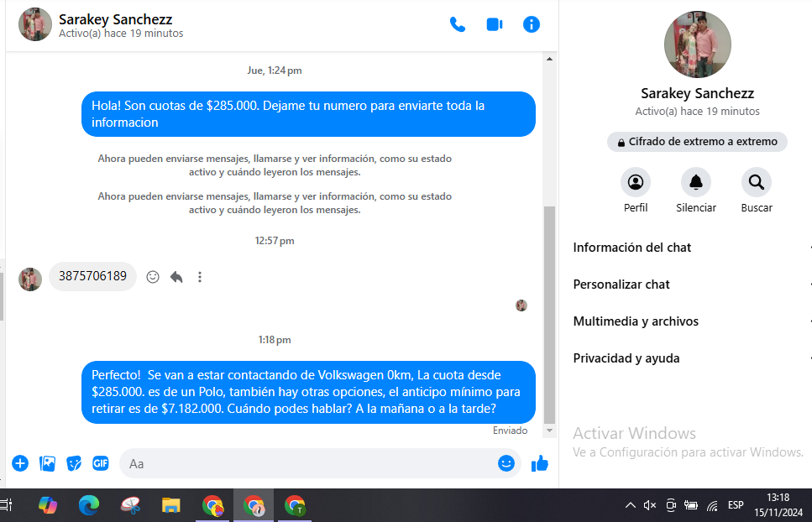
Task: Click the 'Enviado' status text
Action: [510, 431]
